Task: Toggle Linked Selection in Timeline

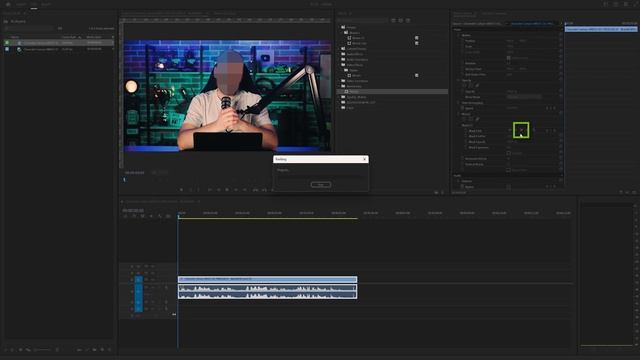Action: click(x=142, y=216)
